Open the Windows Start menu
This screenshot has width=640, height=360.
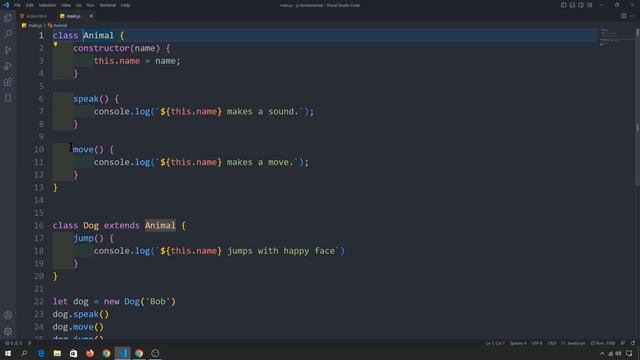click(8, 353)
